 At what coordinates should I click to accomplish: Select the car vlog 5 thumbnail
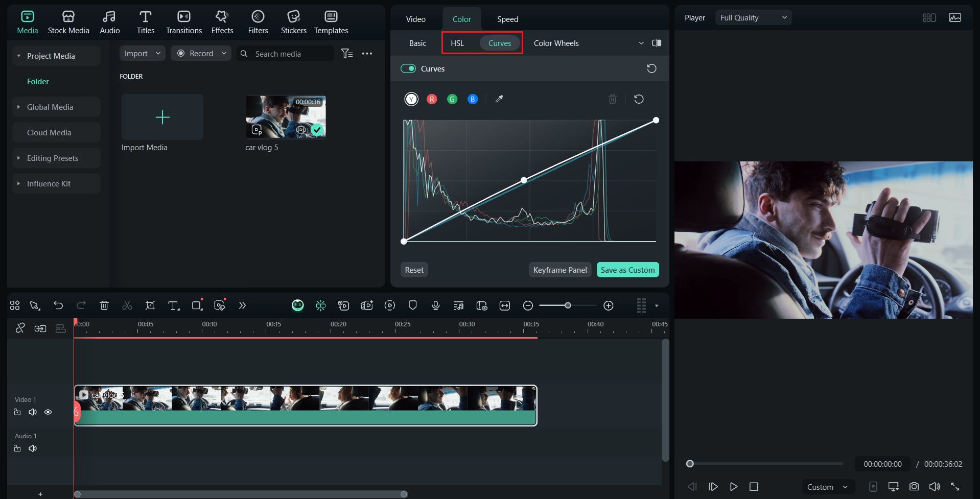[286, 117]
